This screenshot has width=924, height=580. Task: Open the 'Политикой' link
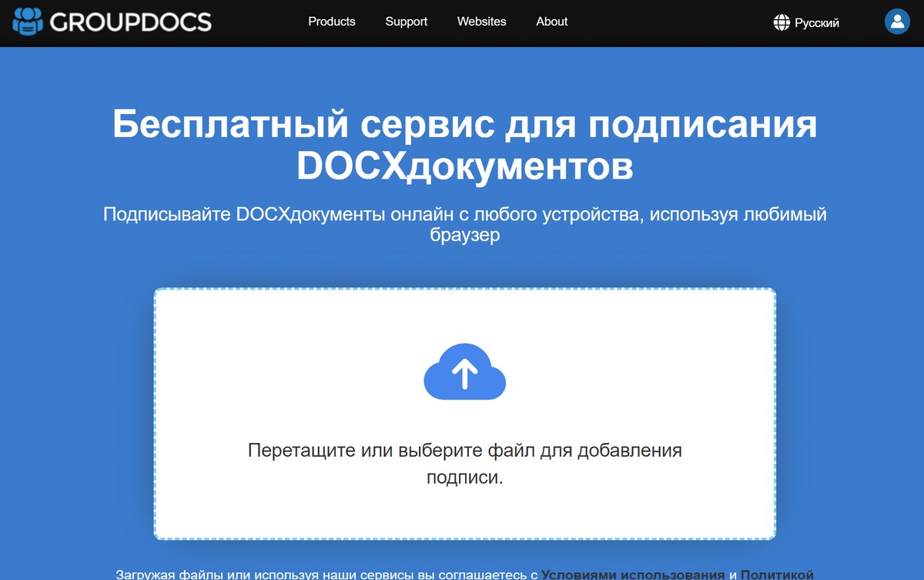pos(776,574)
